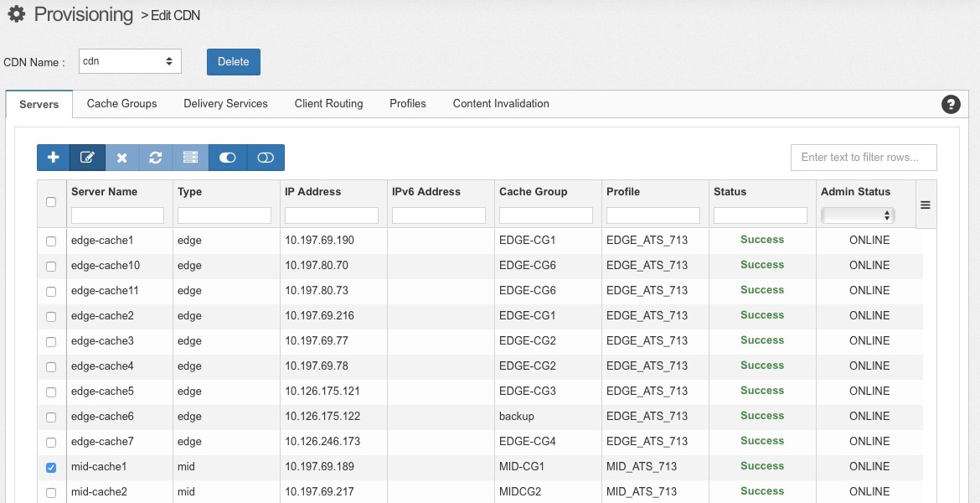Click the filled toggle-on icon in toolbar
980x503 pixels.
tap(227, 158)
